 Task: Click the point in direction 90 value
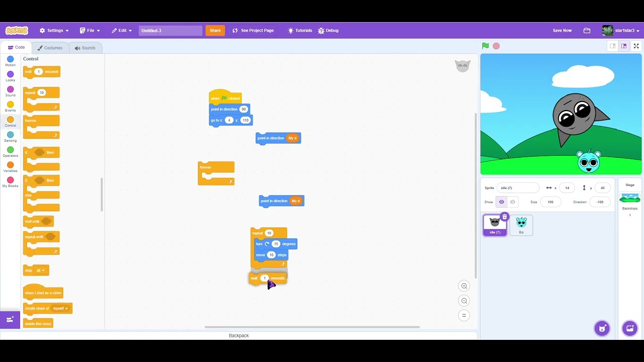click(244, 109)
